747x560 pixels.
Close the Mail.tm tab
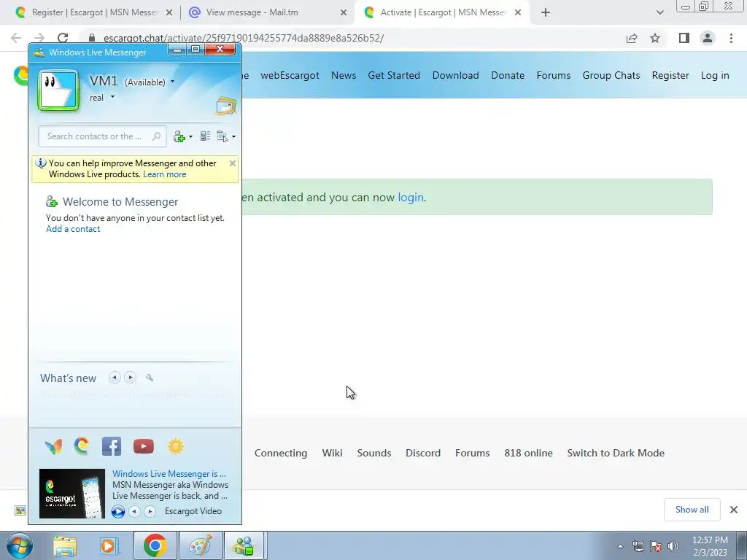[344, 13]
